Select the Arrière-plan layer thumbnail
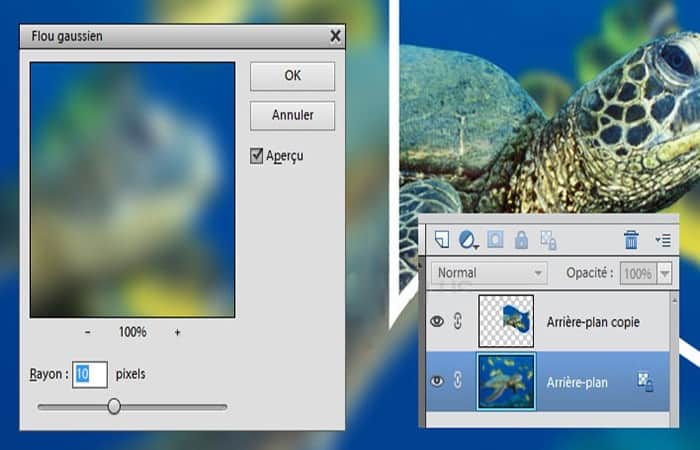Screen dimensions: 700x450 coord(506,381)
